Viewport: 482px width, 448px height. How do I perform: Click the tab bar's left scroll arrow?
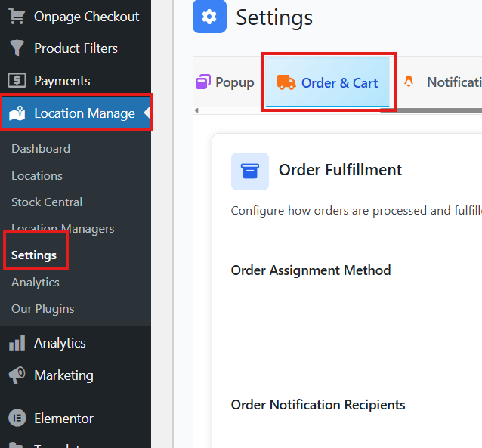[197, 111]
